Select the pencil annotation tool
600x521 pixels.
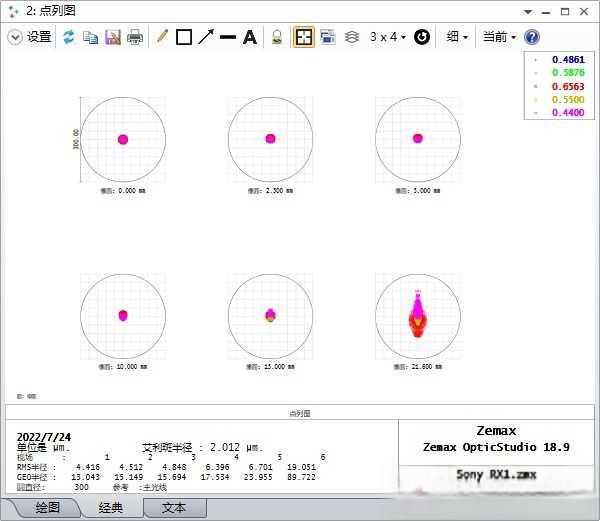click(162, 37)
